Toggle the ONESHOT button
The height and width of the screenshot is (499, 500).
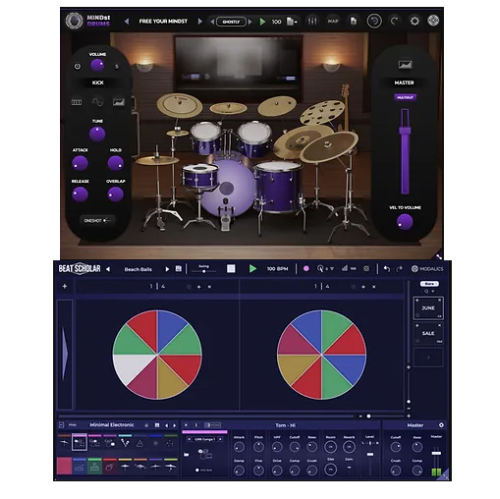click(97, 220)
